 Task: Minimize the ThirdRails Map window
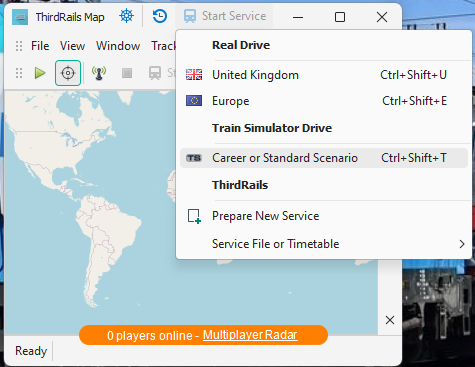pos(298,17)
